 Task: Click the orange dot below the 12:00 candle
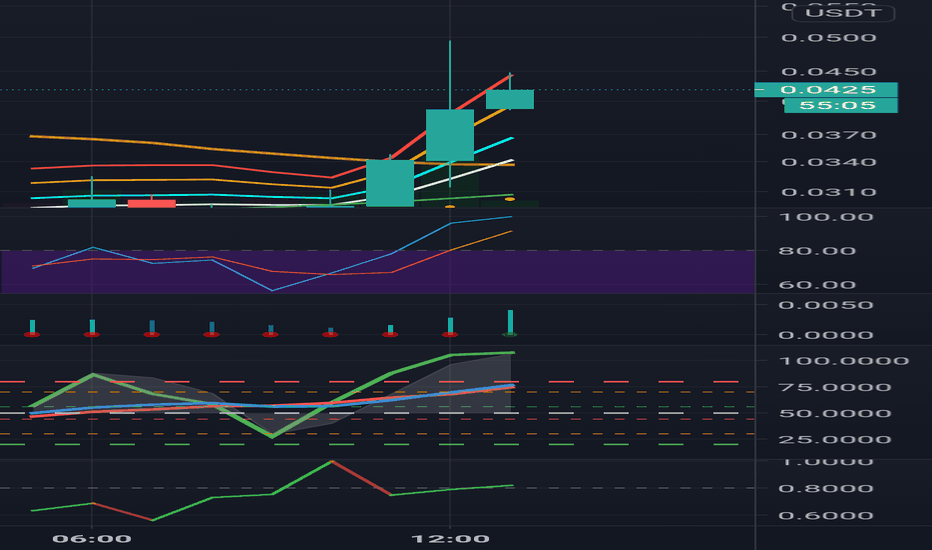pos(450,206)
